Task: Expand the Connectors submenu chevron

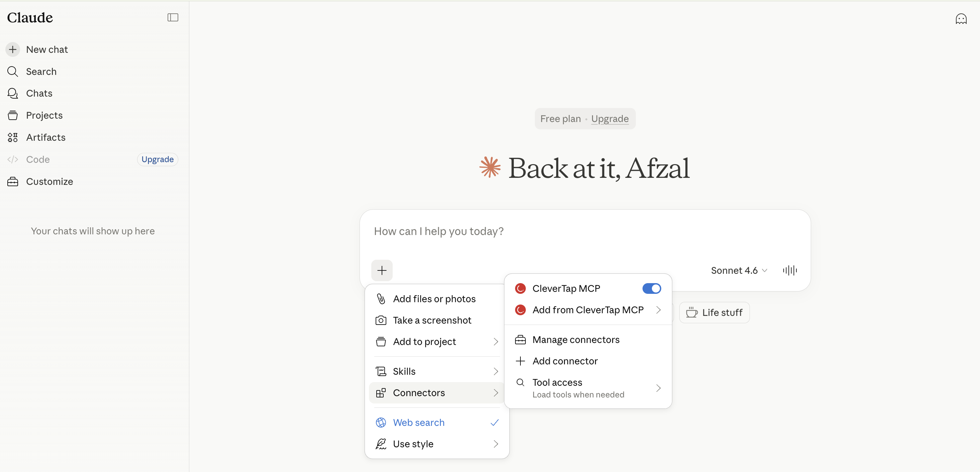Action: pos(496,393)
